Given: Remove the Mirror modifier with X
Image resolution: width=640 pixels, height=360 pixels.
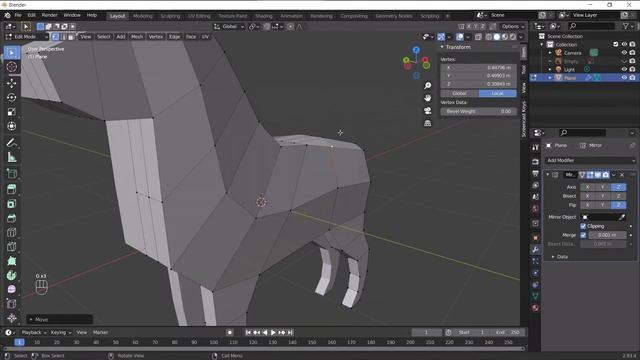Looking at the screenshot, I should 622,175.
